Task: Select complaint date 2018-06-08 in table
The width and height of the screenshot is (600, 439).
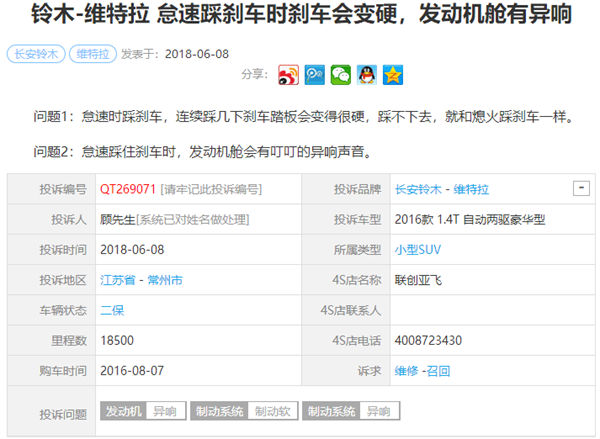Action: click(132, 250)
